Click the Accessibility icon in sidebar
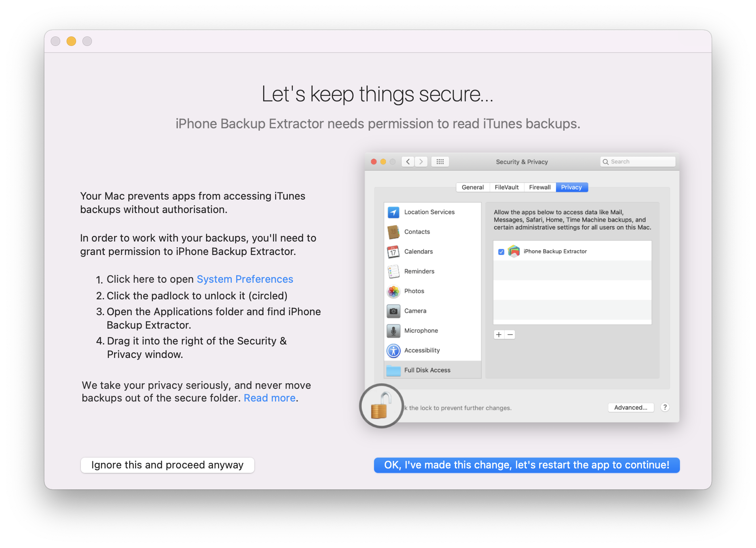 pyautogui.click(x=393, y=351)
